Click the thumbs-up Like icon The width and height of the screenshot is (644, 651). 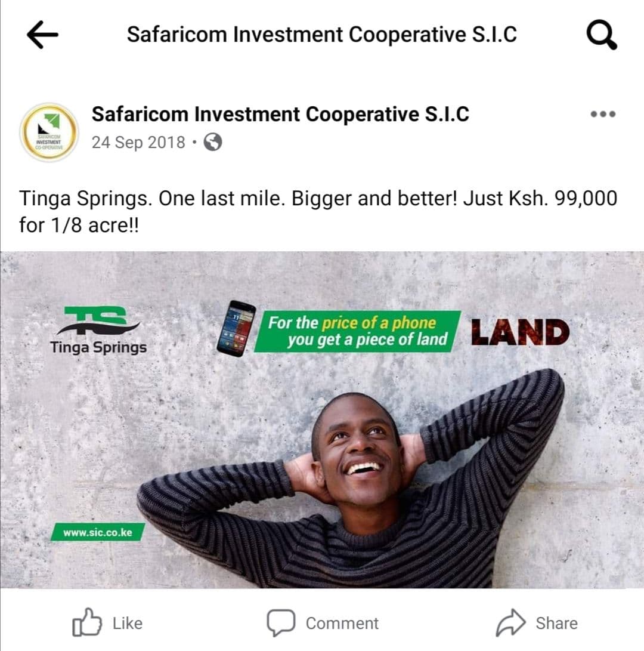click(x=86, y=622)
